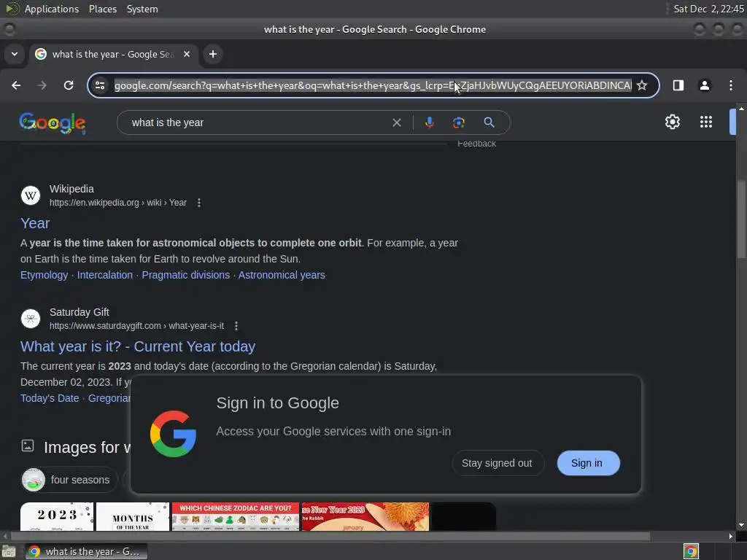
Task: Open the Google apps grid
Action: tap(706, 122)
